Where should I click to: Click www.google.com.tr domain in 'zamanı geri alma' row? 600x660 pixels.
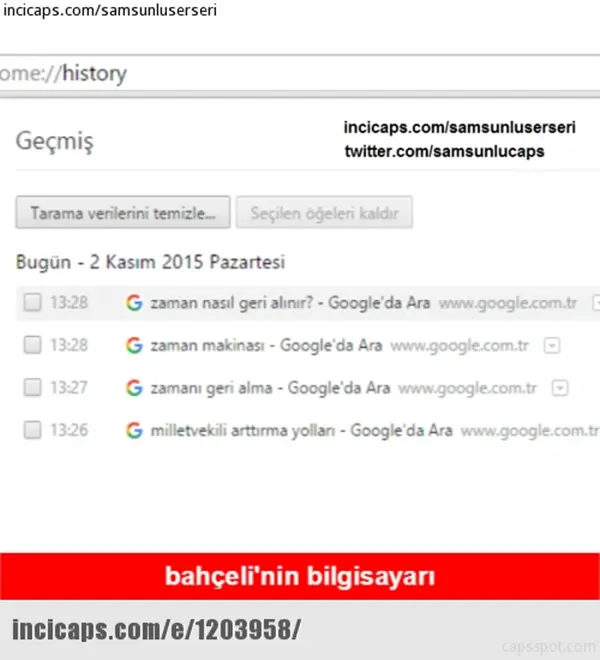point(467,388)
